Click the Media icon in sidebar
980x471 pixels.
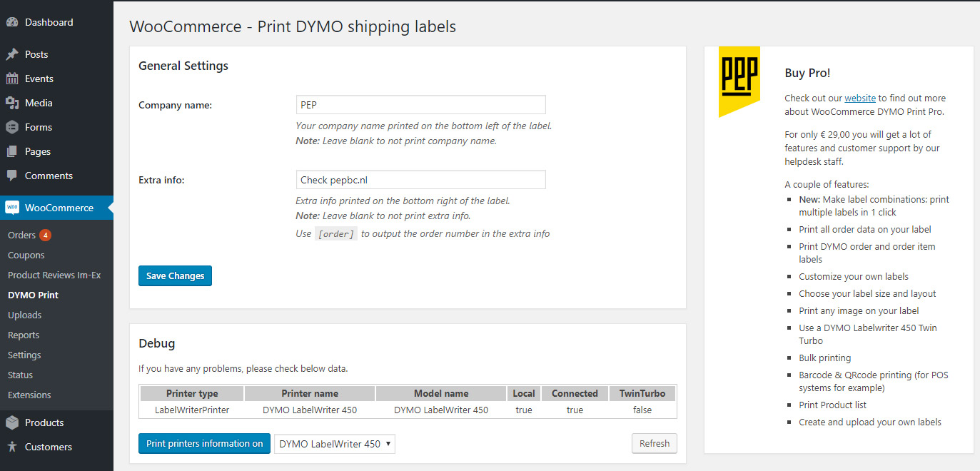(12, 103)
